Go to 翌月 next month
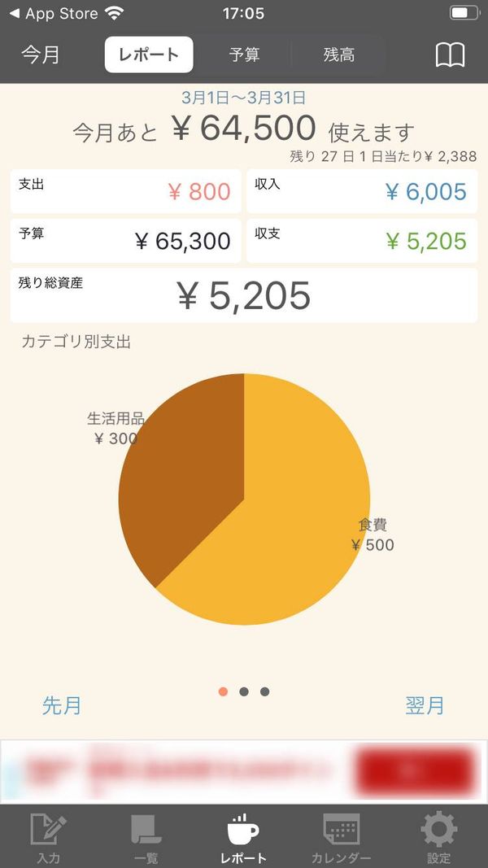Viewport: 488px width, 868px height. coord(425,705)
